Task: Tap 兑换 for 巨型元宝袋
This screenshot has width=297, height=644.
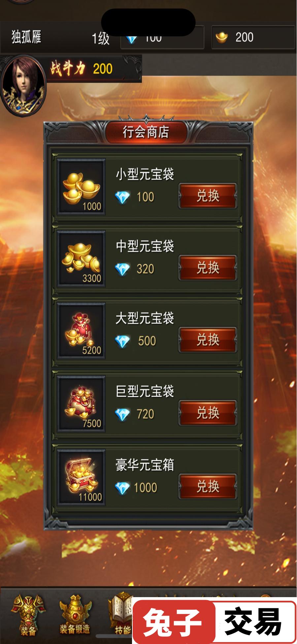Action: tap(208, 413)
